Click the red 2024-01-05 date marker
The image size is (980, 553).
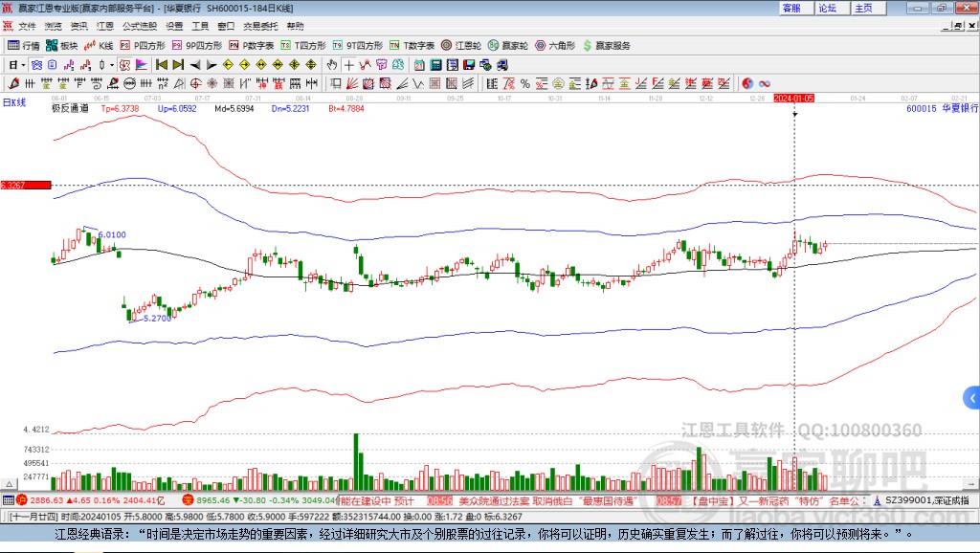(793, 98)
